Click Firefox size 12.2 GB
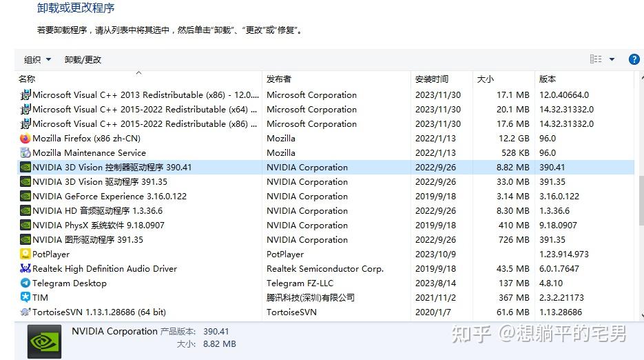 coord(514,138)
